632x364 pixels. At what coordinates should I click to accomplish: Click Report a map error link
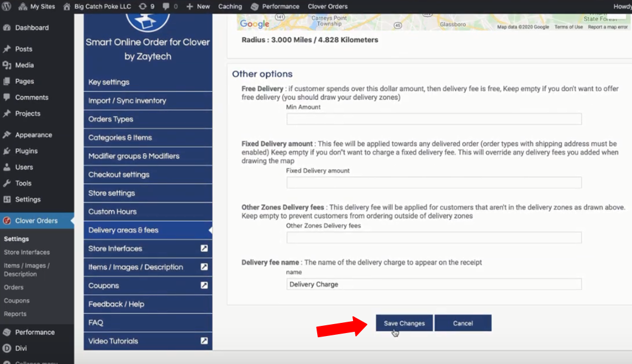(x=608, y=27)
